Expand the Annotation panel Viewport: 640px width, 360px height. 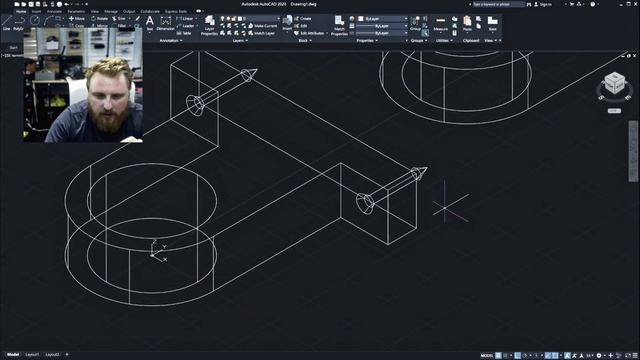tap(171, 40)
